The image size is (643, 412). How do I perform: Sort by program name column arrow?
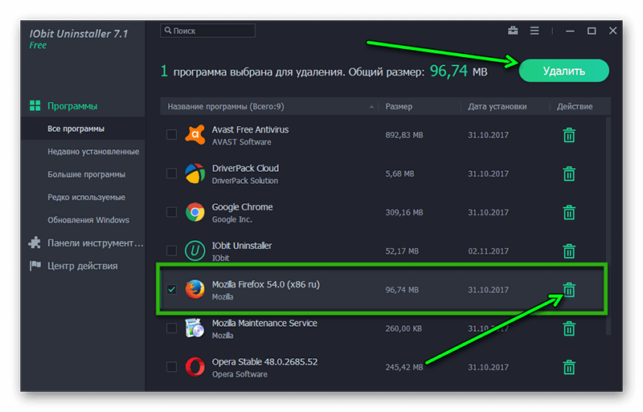point(372,107)
